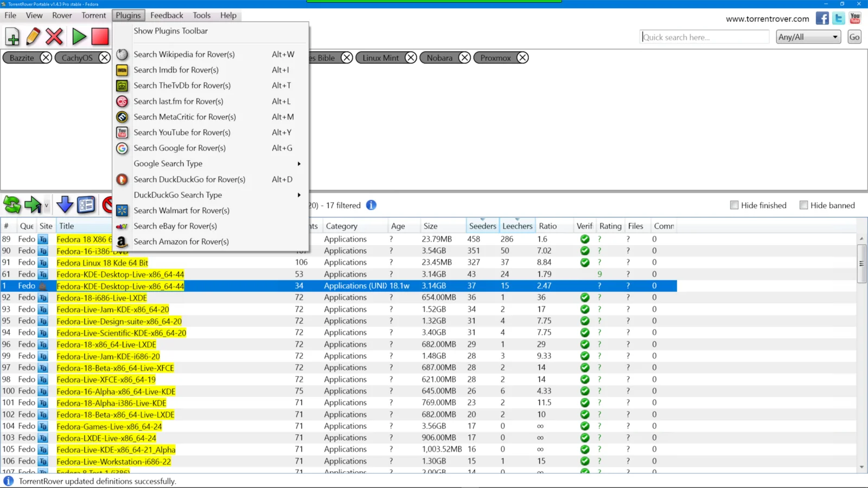The height and width of the screenshot is (488, 868).
Task: Click the green export arrow icon
Action: 33,205
